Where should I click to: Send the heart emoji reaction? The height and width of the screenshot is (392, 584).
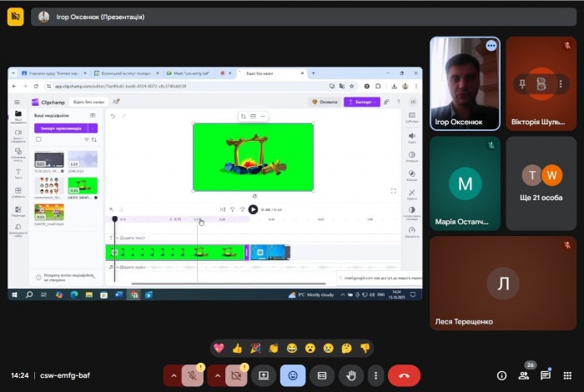pos(219,347)
